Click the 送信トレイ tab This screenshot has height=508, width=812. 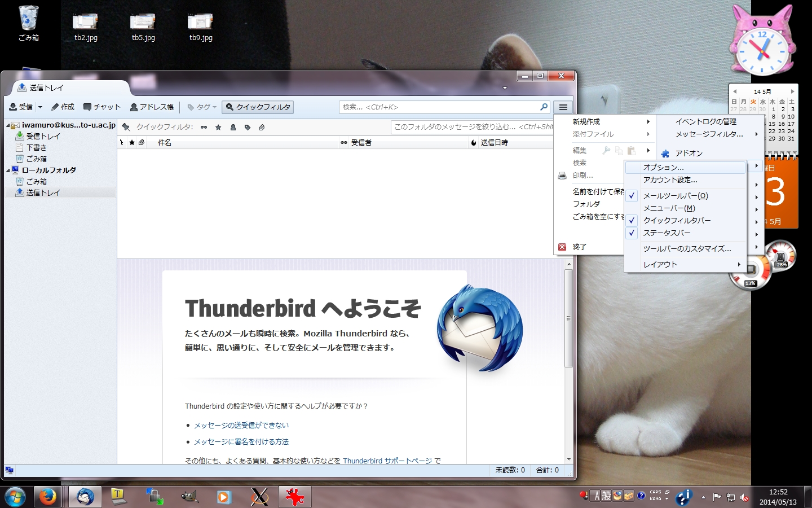point(70,87)
